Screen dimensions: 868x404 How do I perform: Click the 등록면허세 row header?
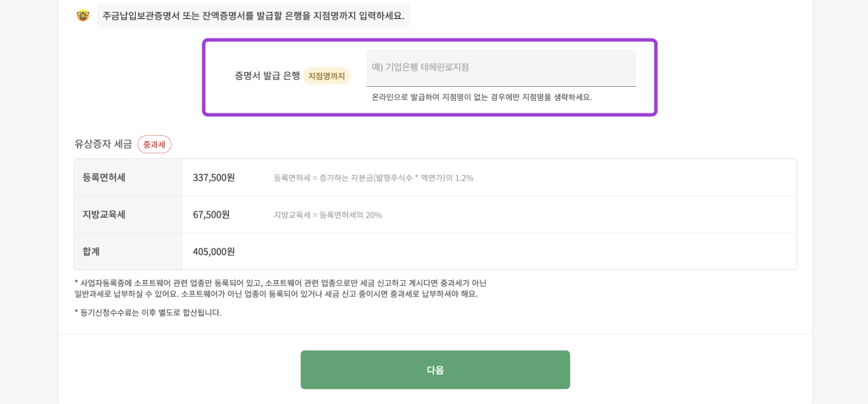tap(105, 177)
